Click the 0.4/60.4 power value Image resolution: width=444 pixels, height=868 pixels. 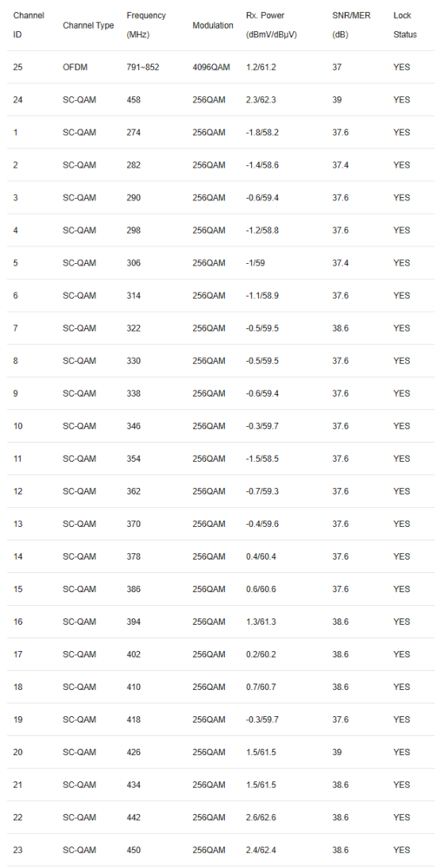[261, 556]
